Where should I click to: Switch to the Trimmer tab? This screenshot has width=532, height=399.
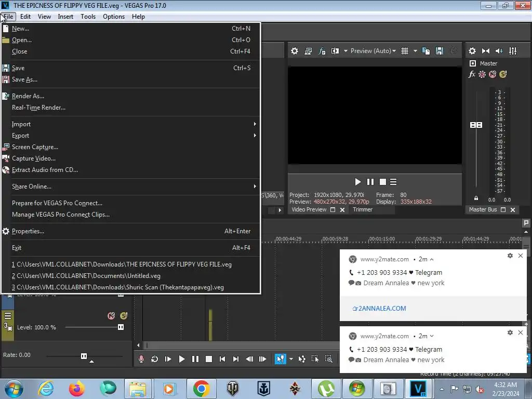pyautogui.click(x=362, y=210)
